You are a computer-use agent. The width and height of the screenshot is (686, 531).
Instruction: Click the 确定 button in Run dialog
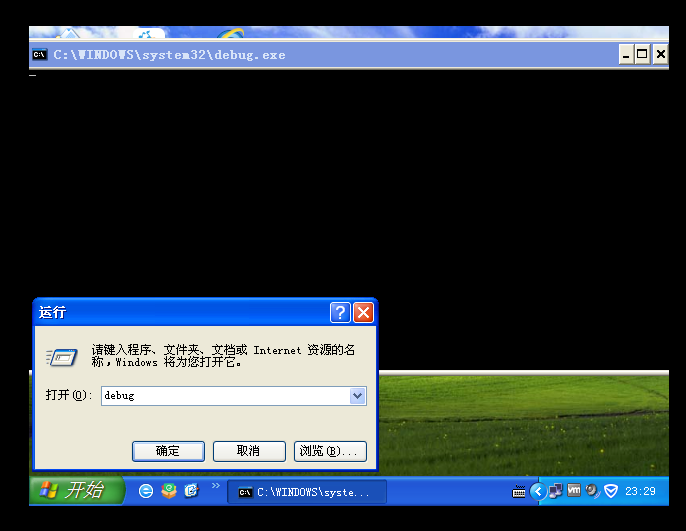pyautogui.click(x=168, y=451)
